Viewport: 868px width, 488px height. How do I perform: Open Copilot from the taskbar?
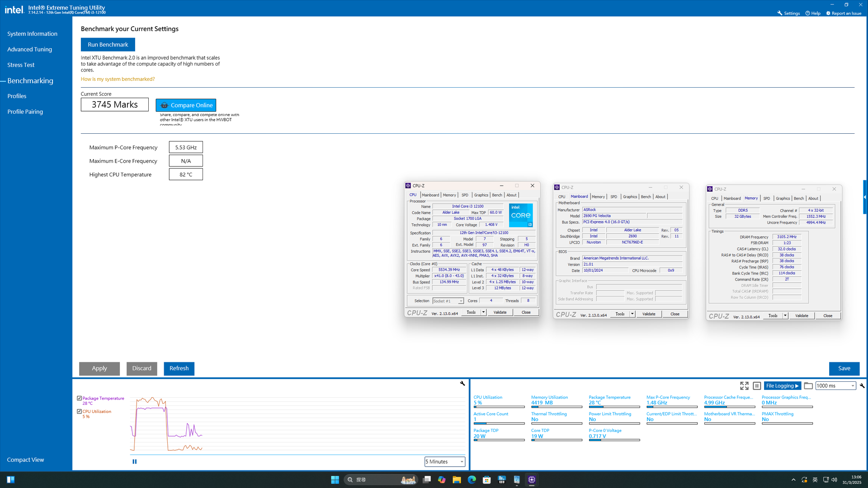[442, 480]
